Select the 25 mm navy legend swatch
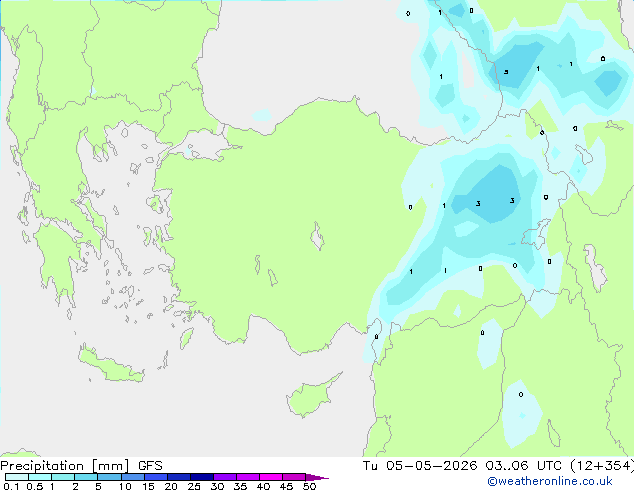This screenshot has width=634, height=490. click(201, 477)
